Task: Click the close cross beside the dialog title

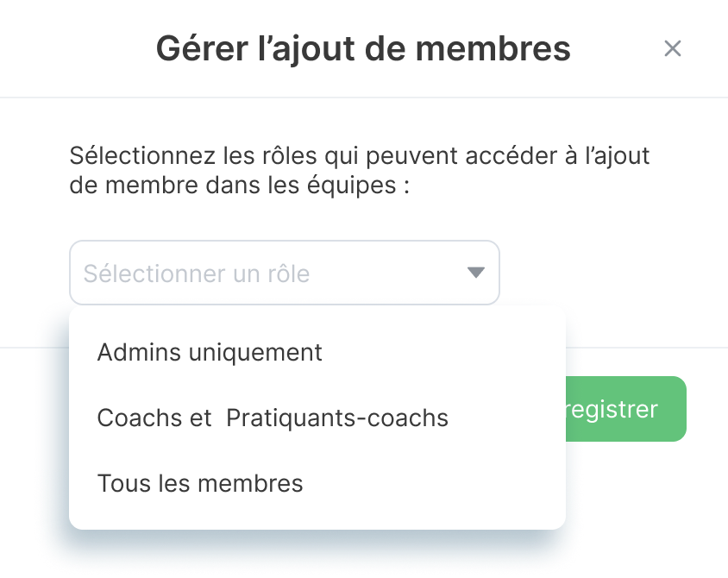Action: [x=673, y=49]
